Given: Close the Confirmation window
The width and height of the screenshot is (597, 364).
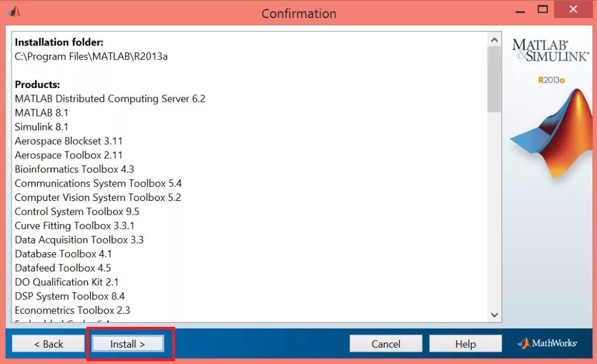Looking at the screenshot, I should (x=573, y=9).
